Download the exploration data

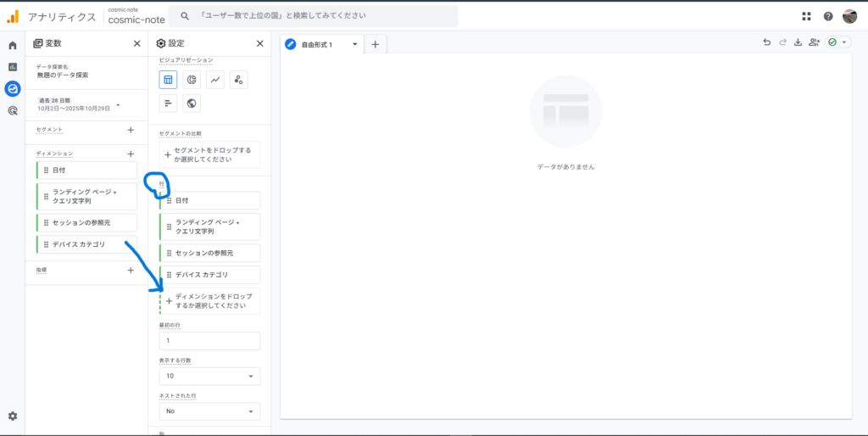798,42
